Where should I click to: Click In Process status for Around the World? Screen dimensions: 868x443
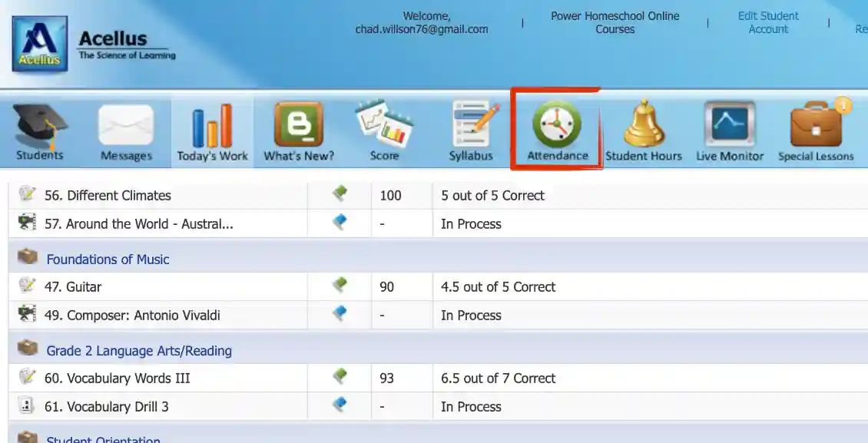(x=471, y=224)
